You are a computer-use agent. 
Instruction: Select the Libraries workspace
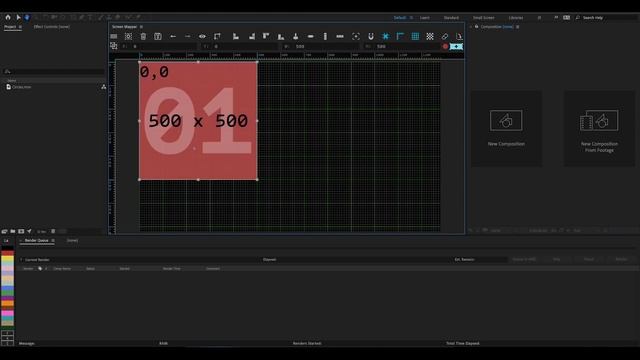tap(516, 18)
